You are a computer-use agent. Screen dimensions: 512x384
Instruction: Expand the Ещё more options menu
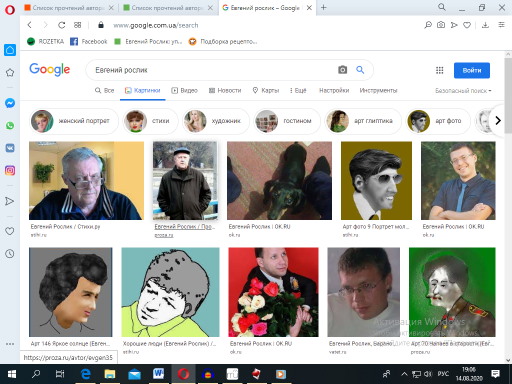coord(298,90)
